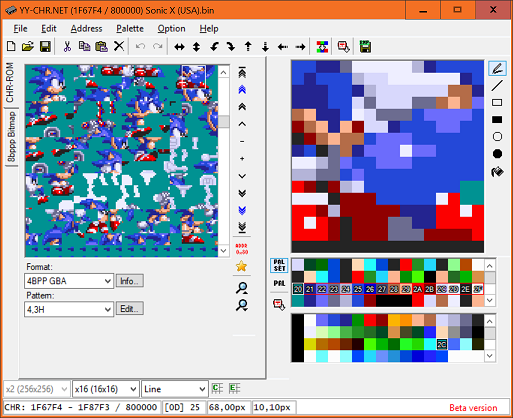
Task: Select the flood fill bucket tool
Action: point(497,172)
